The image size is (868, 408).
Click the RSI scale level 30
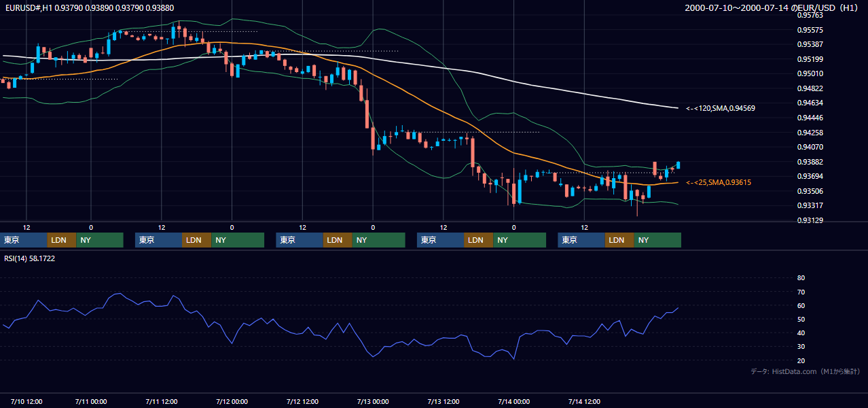pos(801,347)
